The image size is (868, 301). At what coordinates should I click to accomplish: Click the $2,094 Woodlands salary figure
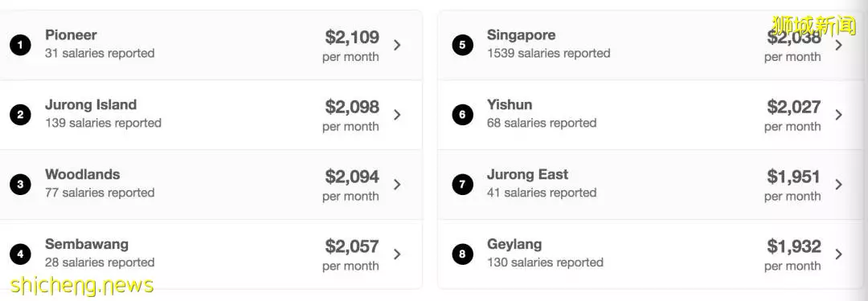352,177
